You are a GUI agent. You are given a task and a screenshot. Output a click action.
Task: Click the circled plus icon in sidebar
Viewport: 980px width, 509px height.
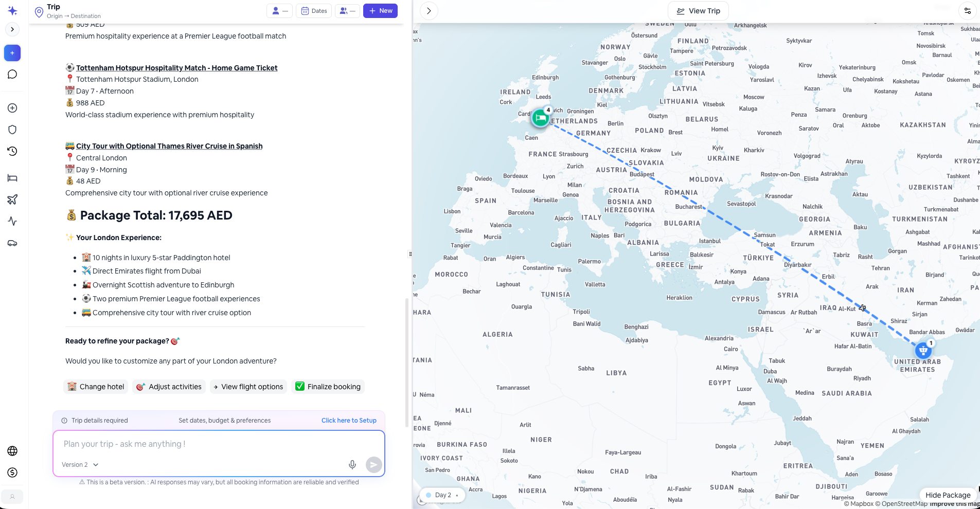pyautogui.click(x=12, y=108)
